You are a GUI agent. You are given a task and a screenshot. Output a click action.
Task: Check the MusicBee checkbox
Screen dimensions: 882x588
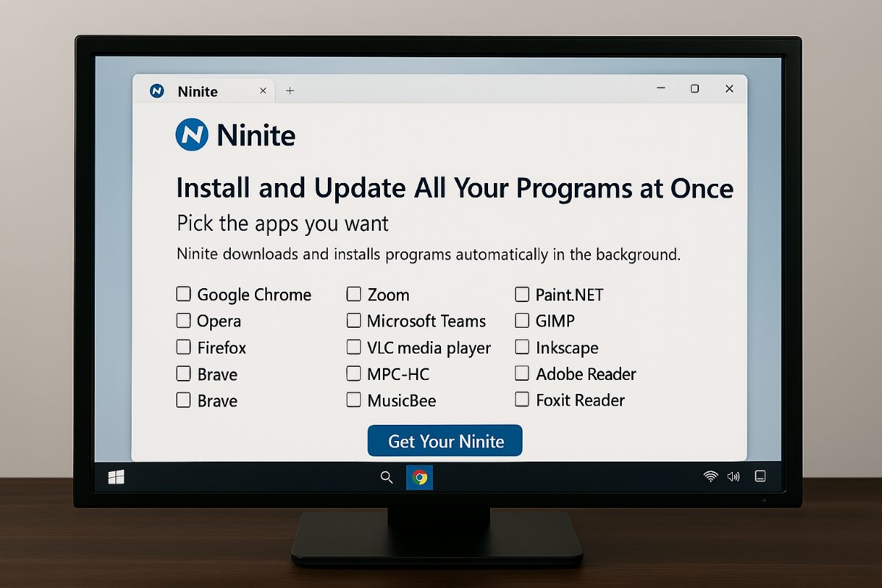click(354, 400)
